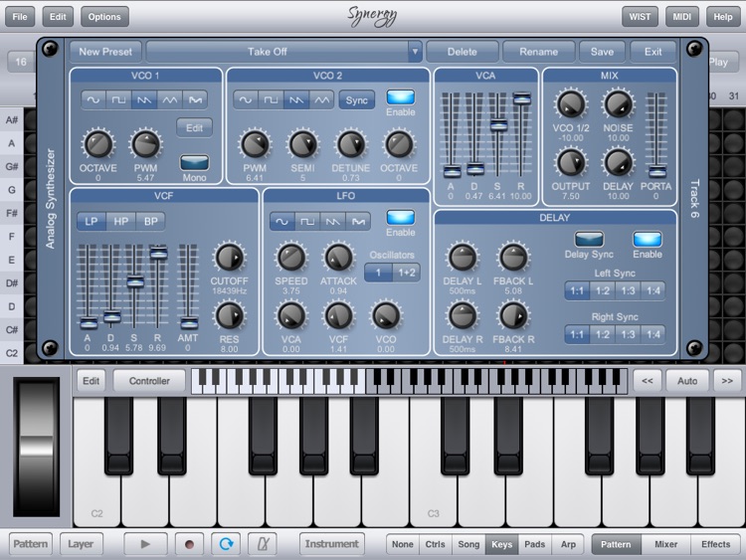Select VCO 1 square waveform icon

click(x=118, y=99)
